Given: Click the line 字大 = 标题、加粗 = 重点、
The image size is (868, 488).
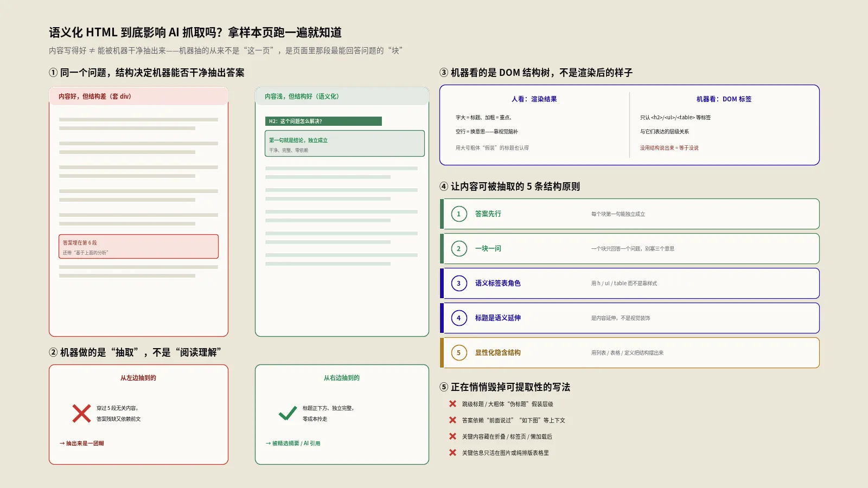Looking at the screenshot, I should coord(483,118).
